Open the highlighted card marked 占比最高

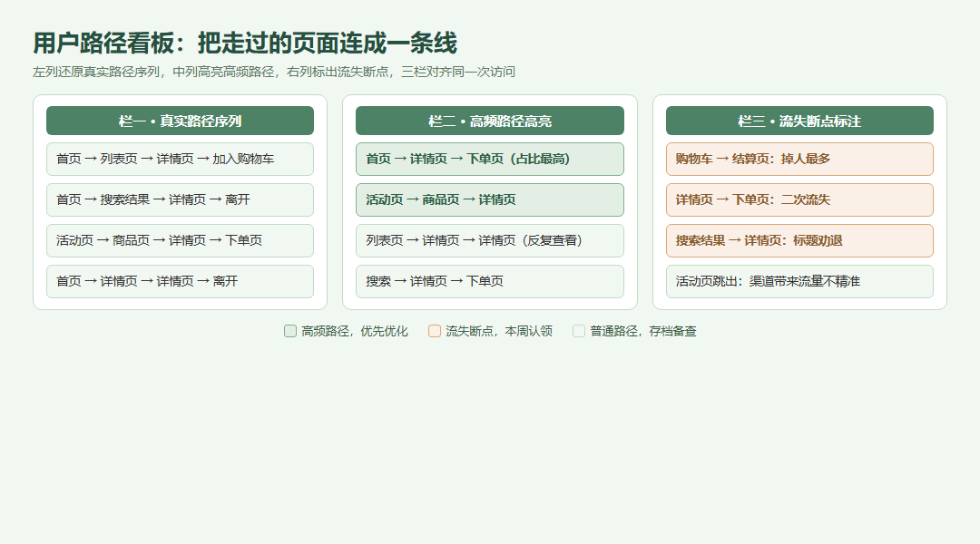[490, 160]
